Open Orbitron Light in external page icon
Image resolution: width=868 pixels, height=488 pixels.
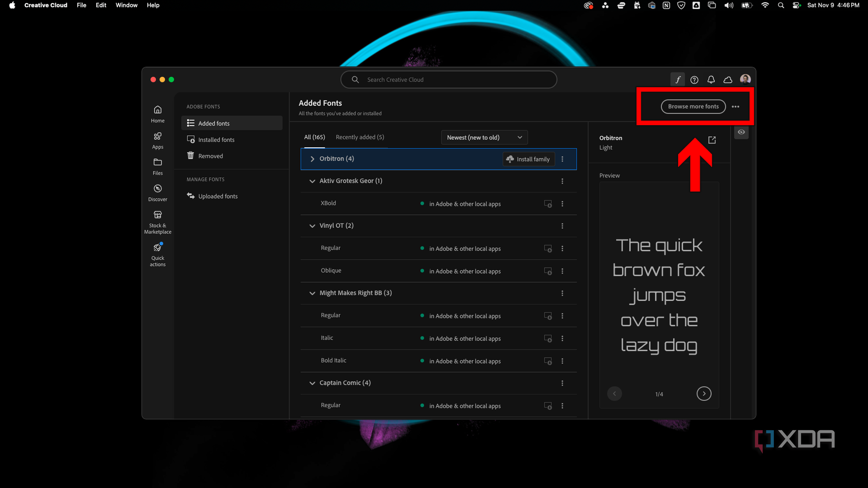pyautogui.click(x=712, y=140)
